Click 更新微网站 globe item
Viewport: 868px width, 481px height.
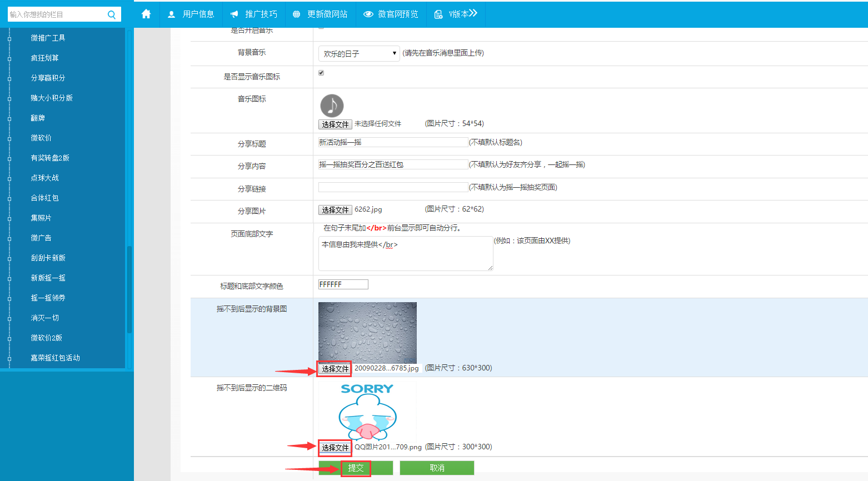click(320, 14)
